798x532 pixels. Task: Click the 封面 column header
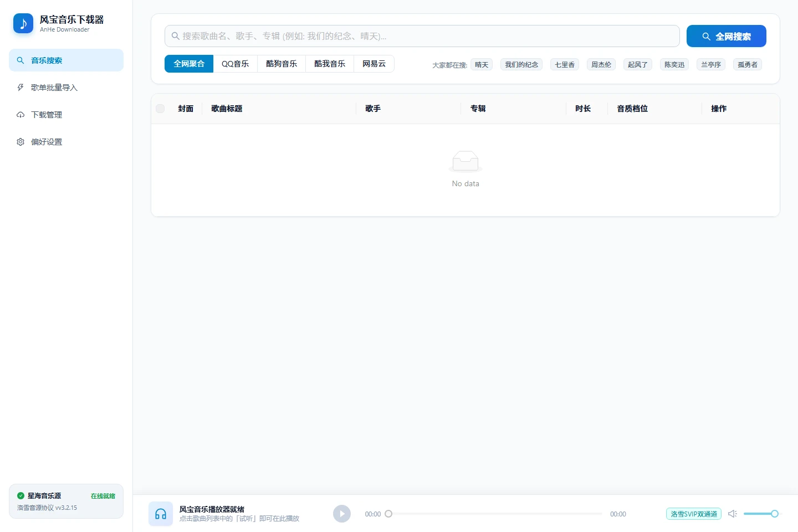point(186,109)
